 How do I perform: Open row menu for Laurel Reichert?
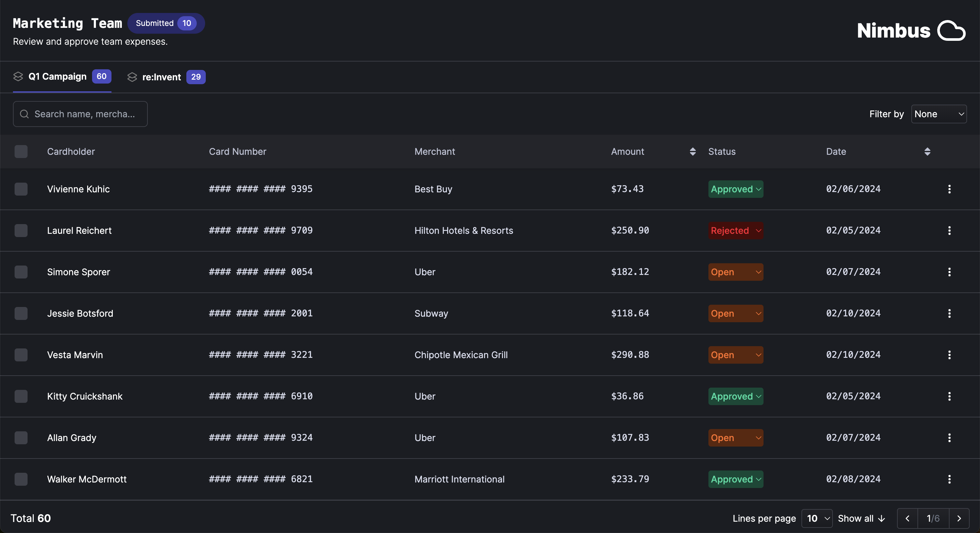point(949,230)
